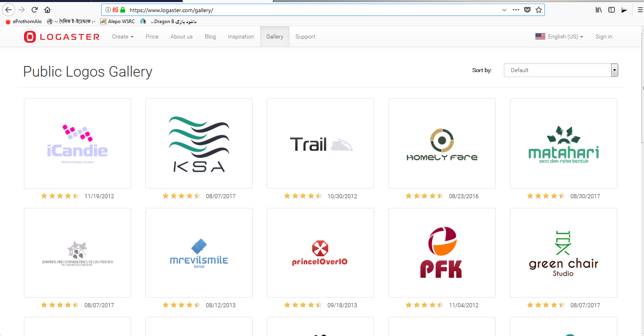Open the KSA logo thumbnail
This screenshot has height=336, width=644.
pos(199,143)
